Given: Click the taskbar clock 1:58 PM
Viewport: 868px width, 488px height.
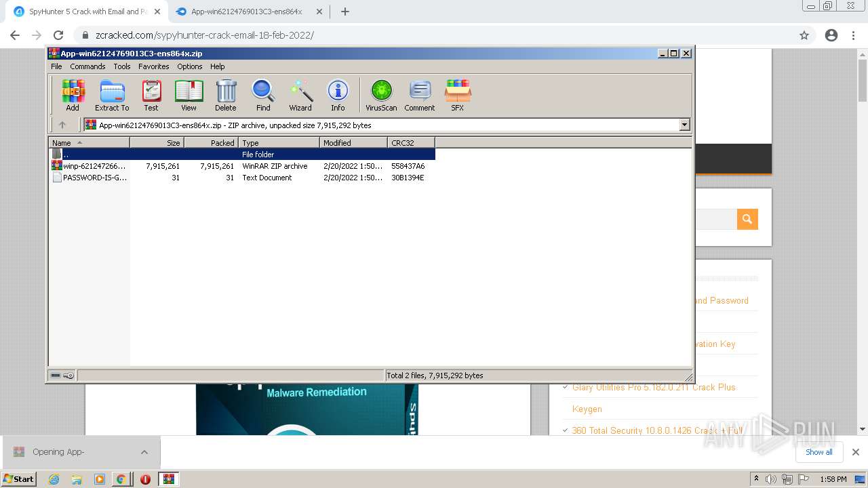Looking at the screenshot, I should pos(833,479).
